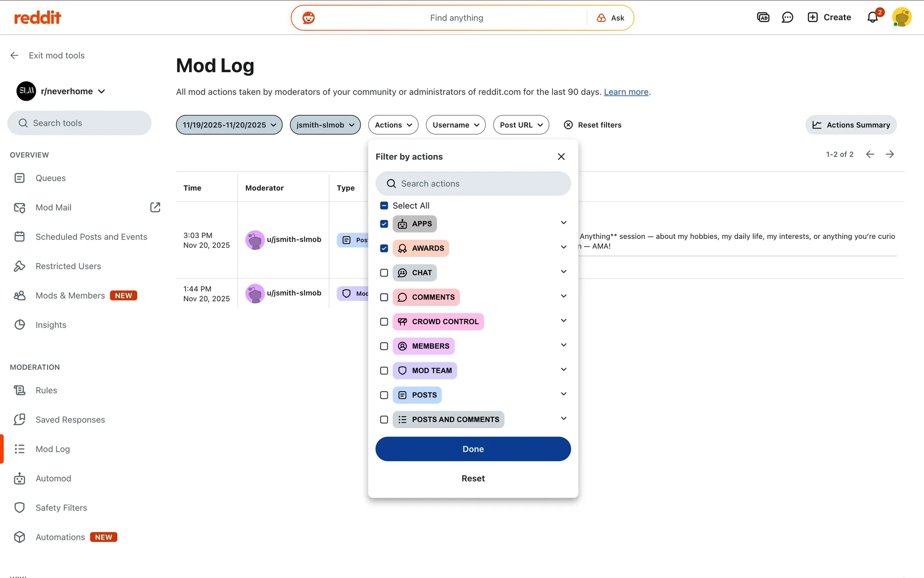The height and width of the screenshot is (578, 924).
Task: Click the advertise AD icon
Action: click(x=763, y=17)
